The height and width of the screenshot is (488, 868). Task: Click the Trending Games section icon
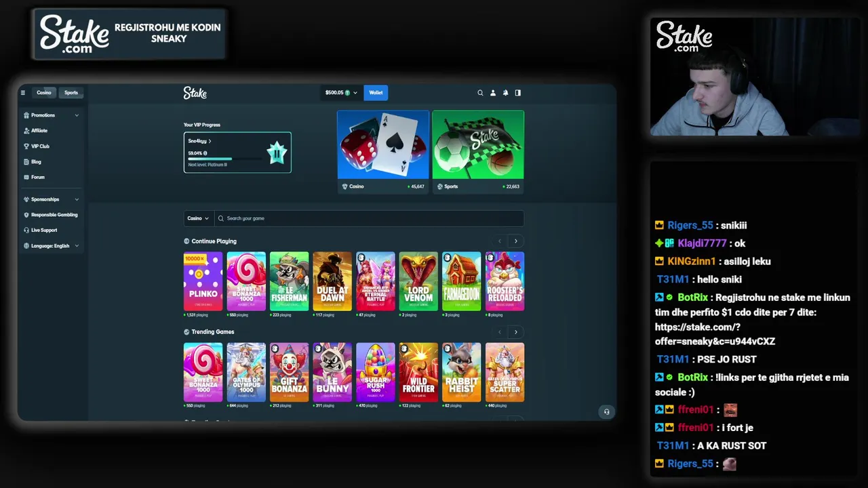[x=186, y=332]
